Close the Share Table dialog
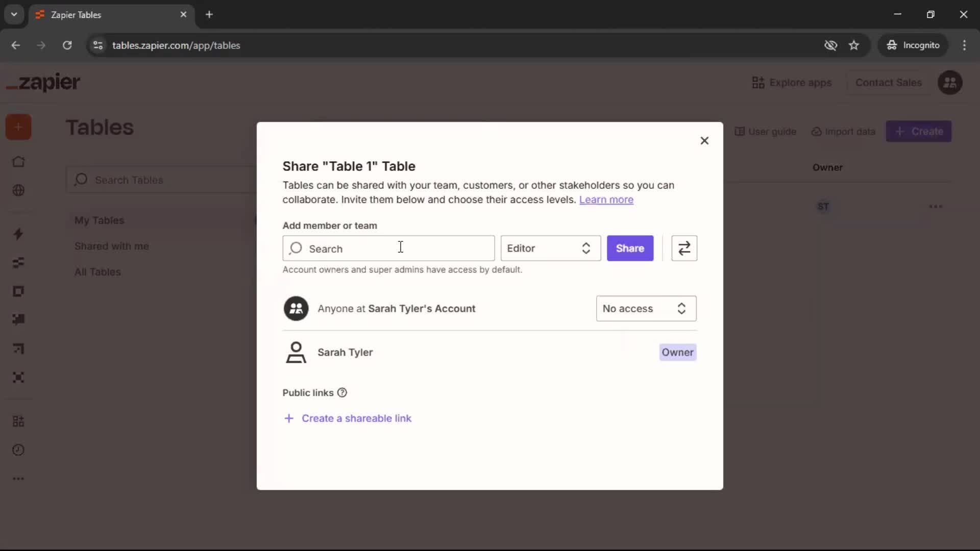Screen dimensions: 980x551 pyautogui.click(x=704, y=140)
